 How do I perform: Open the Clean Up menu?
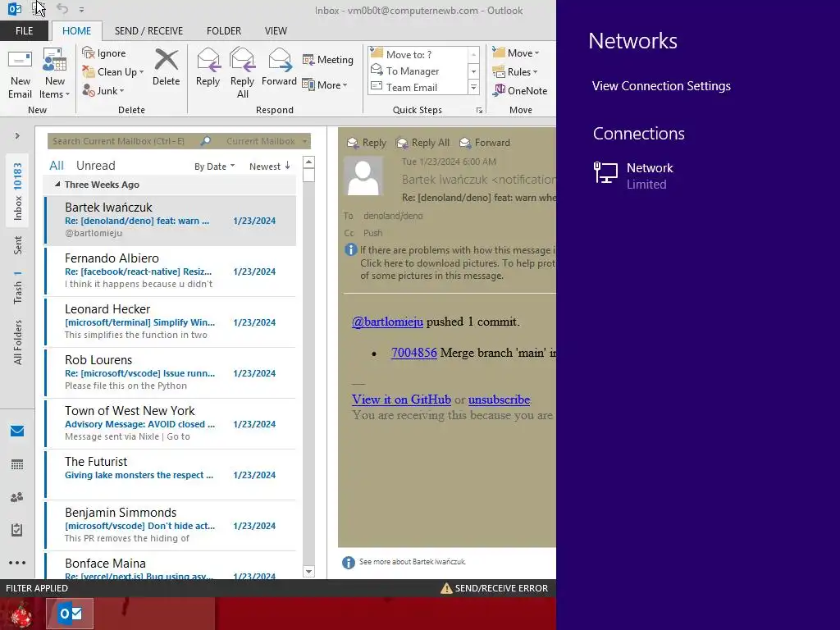pos(113,72)
